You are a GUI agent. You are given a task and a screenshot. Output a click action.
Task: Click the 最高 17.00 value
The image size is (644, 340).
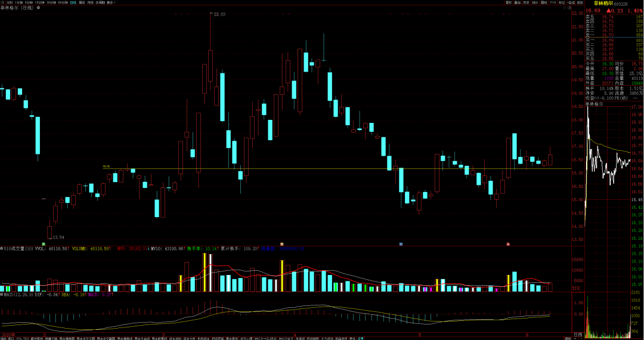click(608, 68)
